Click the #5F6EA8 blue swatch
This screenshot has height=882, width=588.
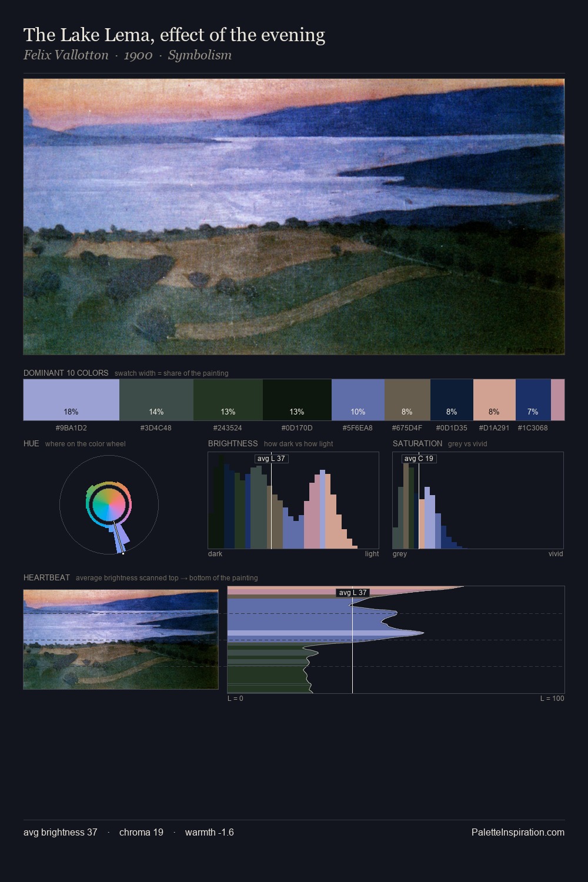pos(358,400)
